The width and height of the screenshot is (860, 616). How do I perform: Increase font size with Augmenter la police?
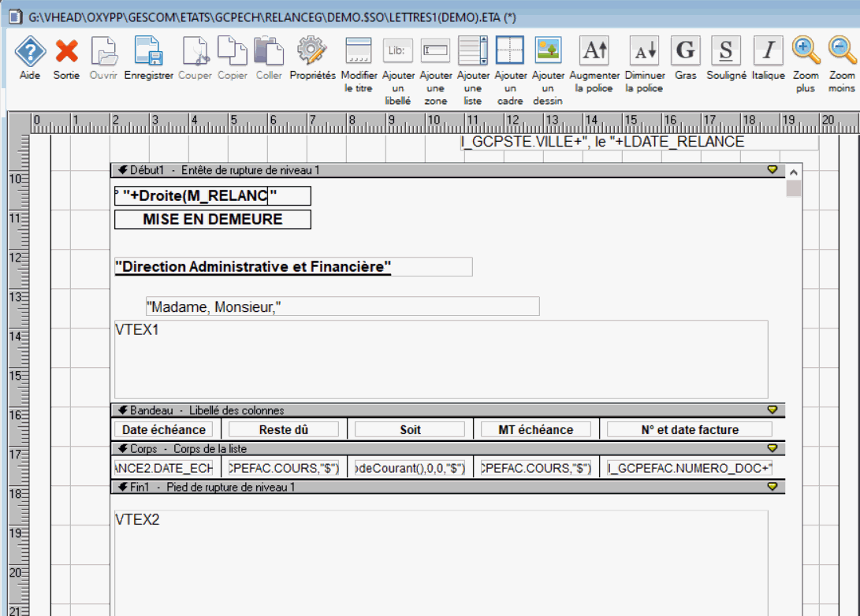click(x=594, y=52)
